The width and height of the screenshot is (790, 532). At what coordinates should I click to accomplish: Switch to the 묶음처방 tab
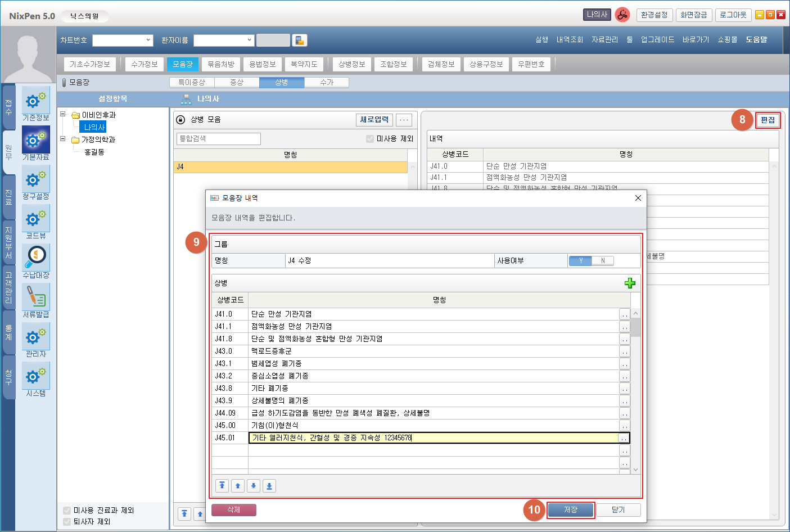click(220, 64)
